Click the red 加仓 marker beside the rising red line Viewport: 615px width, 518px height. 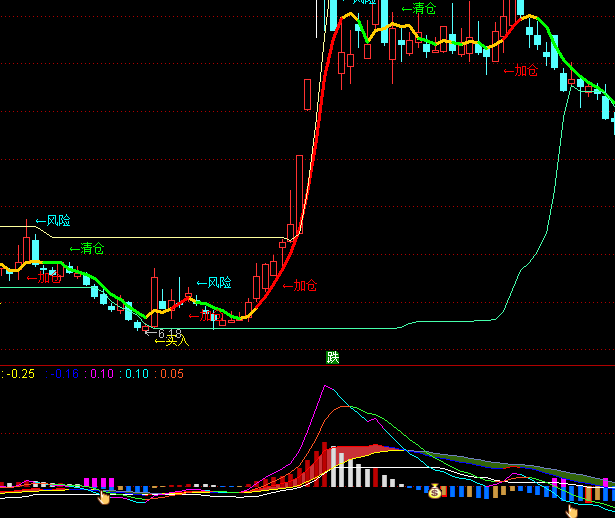click(298, 286)
